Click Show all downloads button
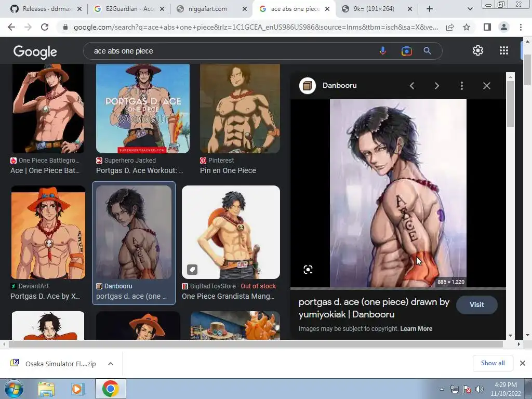The width and height of the screenshot is (532, 399). pyautogui.click(x=493, y=363)
